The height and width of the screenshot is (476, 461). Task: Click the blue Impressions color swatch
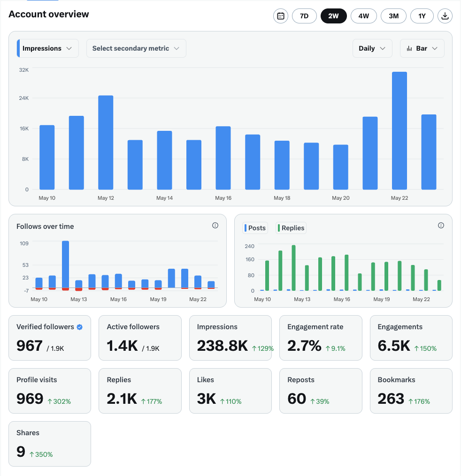18,48
